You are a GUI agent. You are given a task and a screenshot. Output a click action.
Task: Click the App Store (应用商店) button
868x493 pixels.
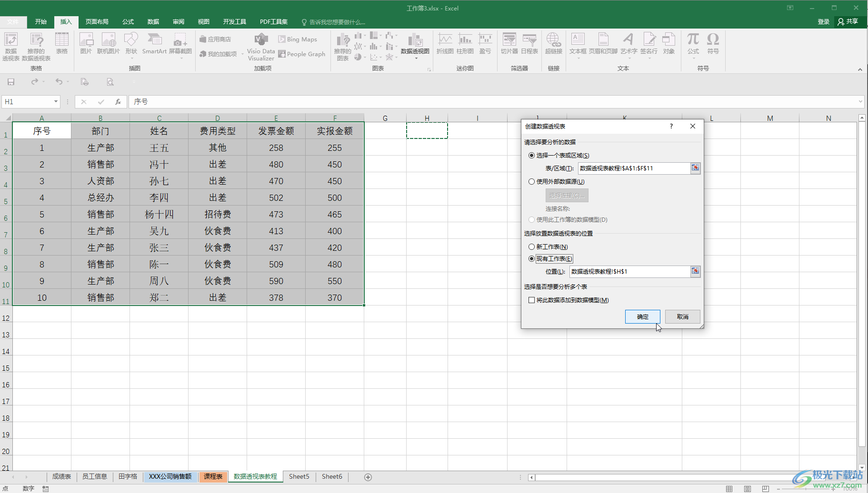216,39
